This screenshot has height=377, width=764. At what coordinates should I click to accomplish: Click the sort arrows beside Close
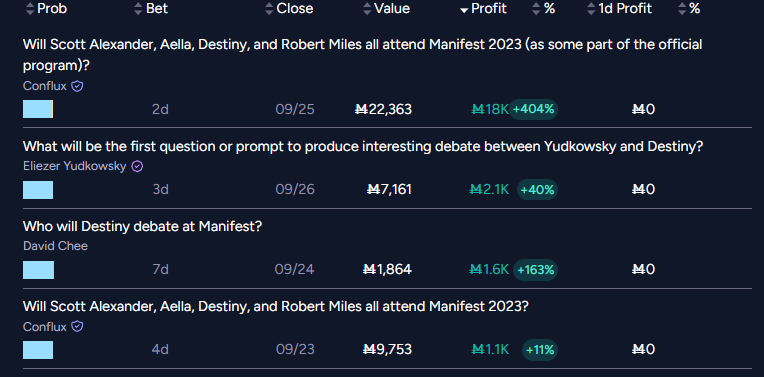pyautogui.click(x=269, y=9)
